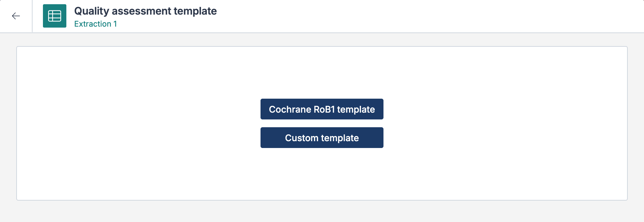Return to the previous screen with back arrow

(x=15, y=16)
